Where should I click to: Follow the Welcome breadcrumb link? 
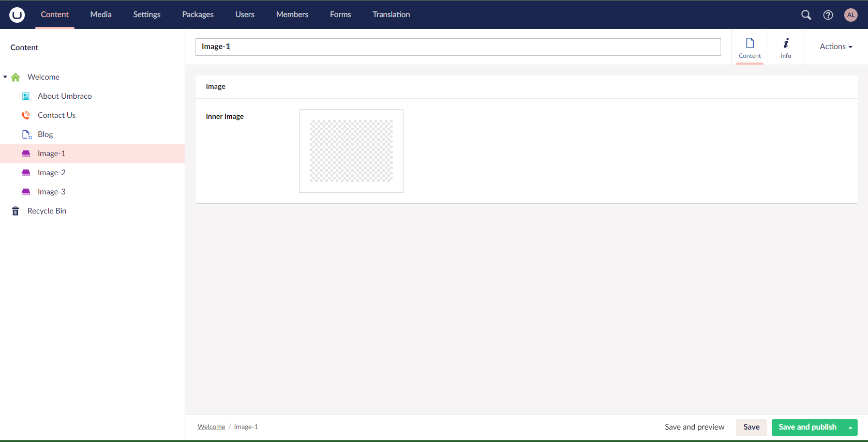click(212, 427)
